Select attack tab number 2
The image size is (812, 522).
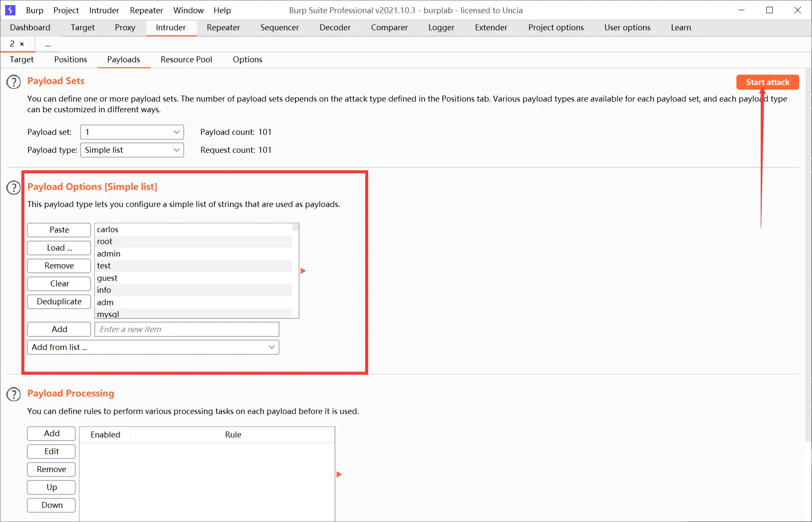(x=12, y=44)
